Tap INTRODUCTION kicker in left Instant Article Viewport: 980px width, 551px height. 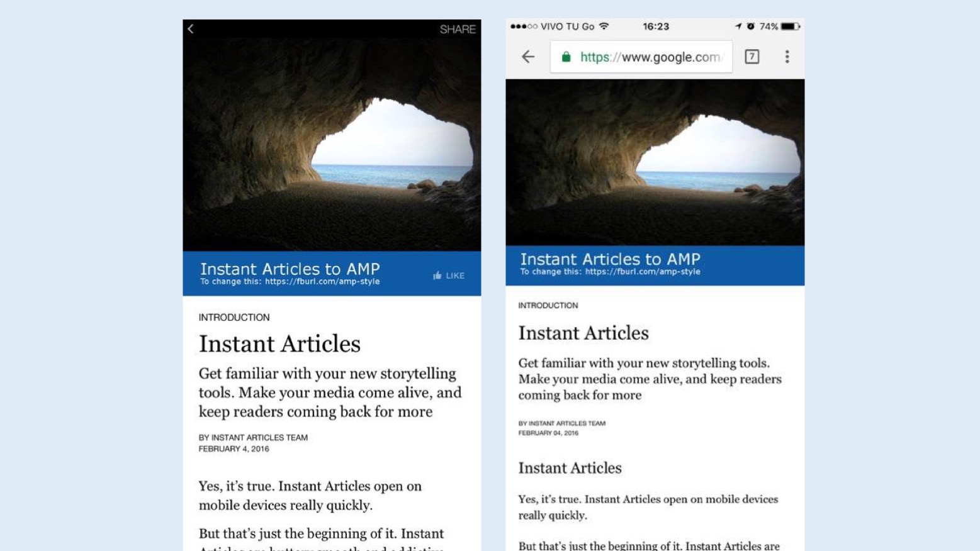[234, 318]
